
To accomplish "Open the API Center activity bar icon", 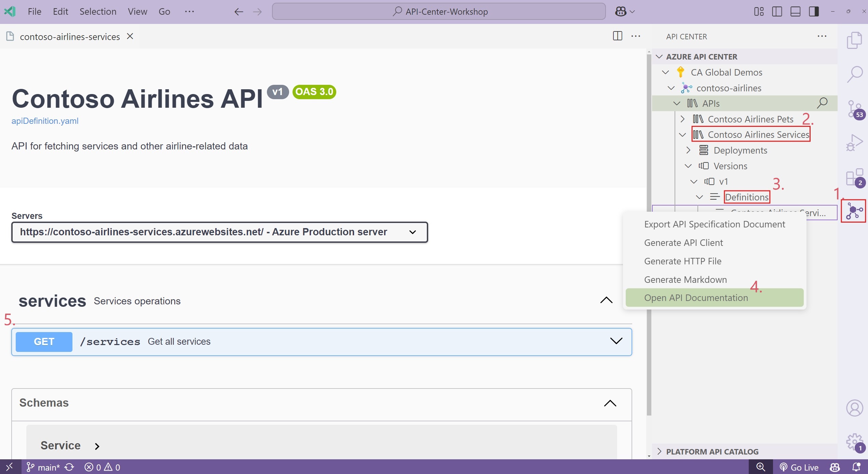I will point(854,211).
